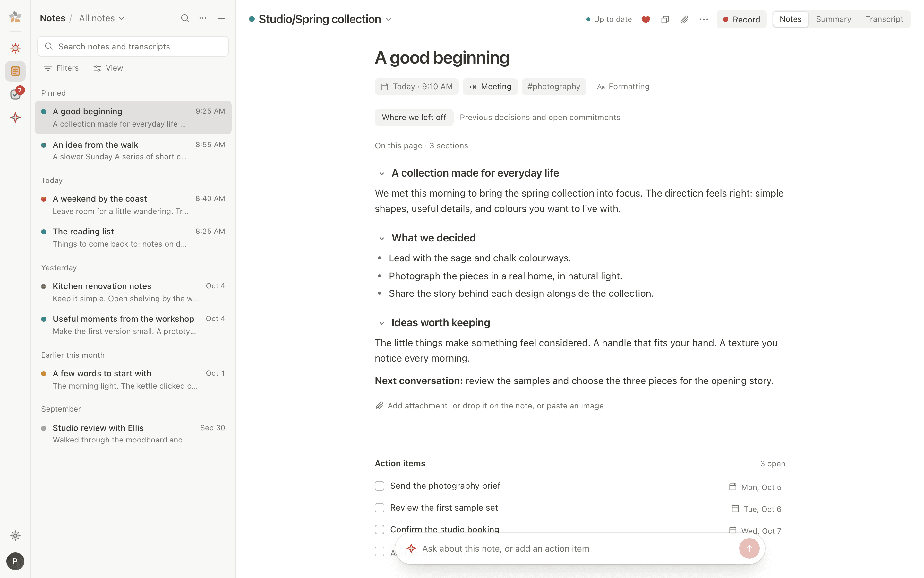Click the #photography tag
Screen dimensions: 924x578
point(554,87)
